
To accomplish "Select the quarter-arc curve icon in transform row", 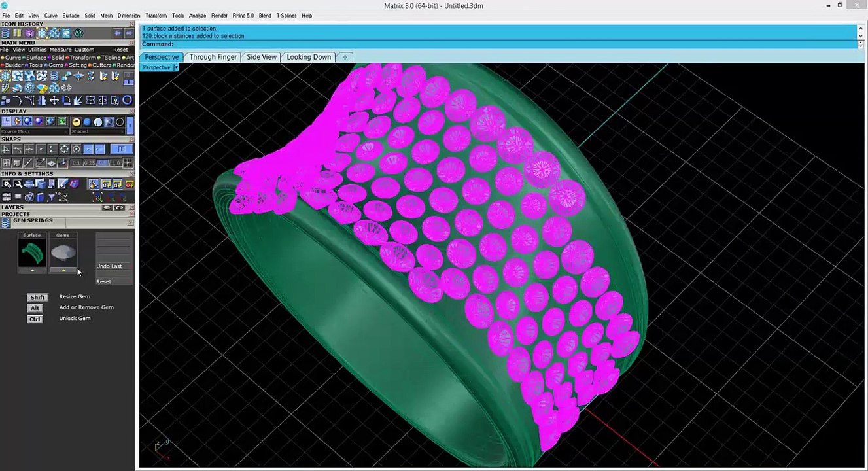I will 17,100.
